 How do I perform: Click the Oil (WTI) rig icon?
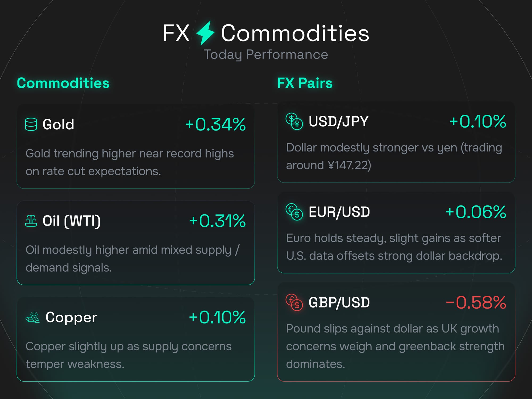(31, 221)
